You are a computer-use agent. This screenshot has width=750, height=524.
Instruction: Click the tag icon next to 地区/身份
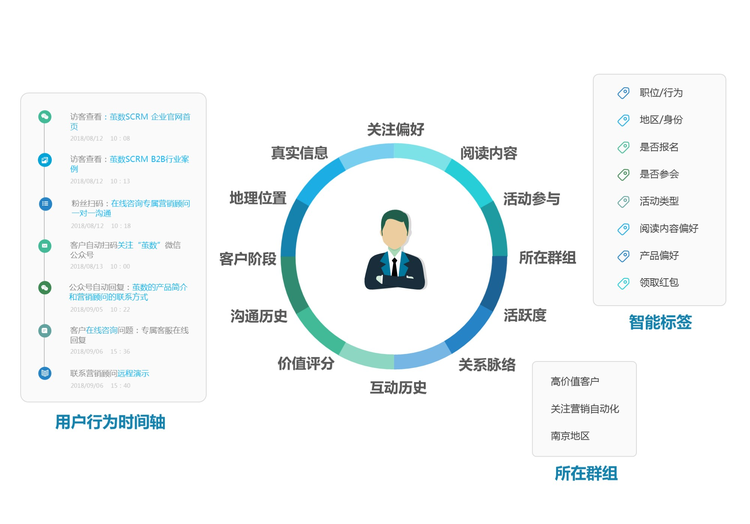click(623, 120)
